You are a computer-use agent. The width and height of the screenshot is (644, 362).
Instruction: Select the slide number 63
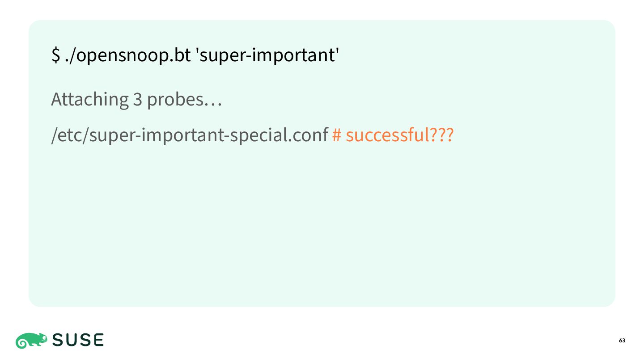pos(622,341)
